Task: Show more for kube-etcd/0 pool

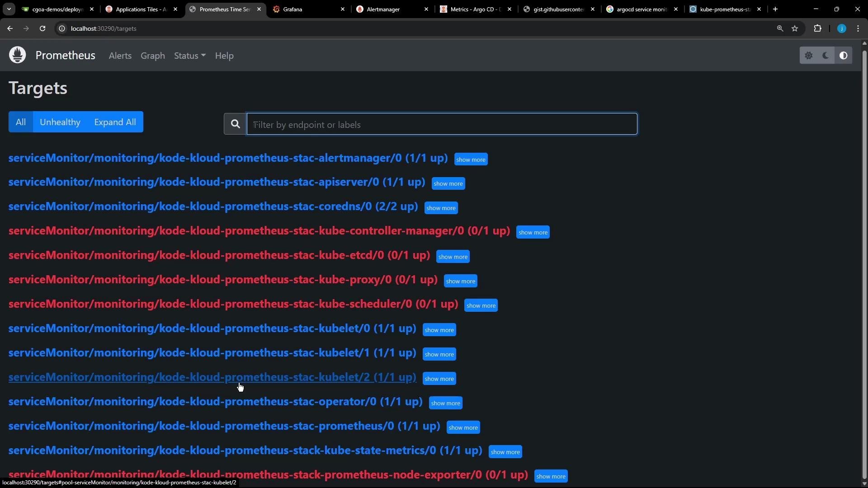Action: pos(453,257)
